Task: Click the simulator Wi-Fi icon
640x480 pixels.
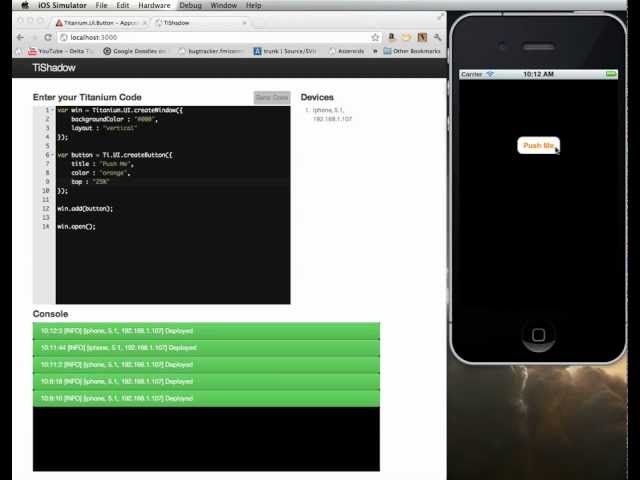Action: [x=490, y=74]
